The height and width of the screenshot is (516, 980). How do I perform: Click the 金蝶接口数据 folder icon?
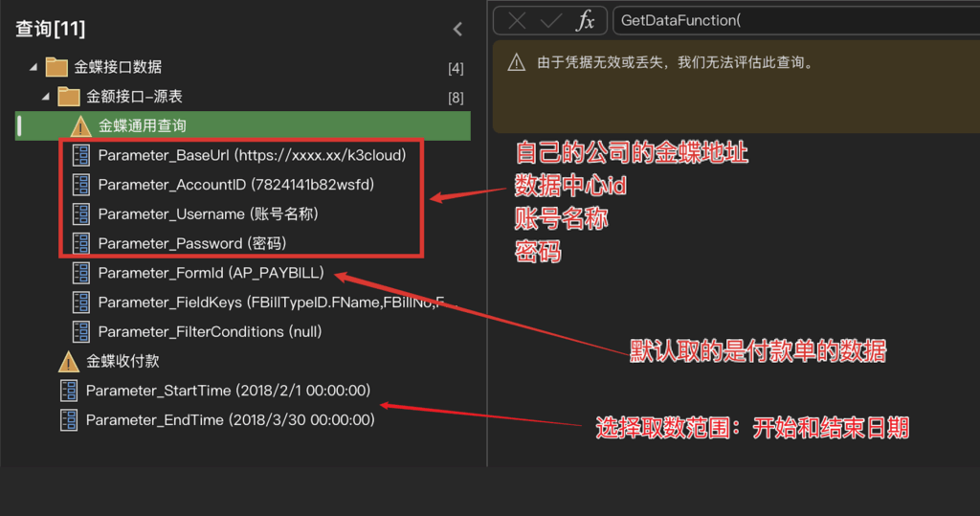click(x=56, y=67)
